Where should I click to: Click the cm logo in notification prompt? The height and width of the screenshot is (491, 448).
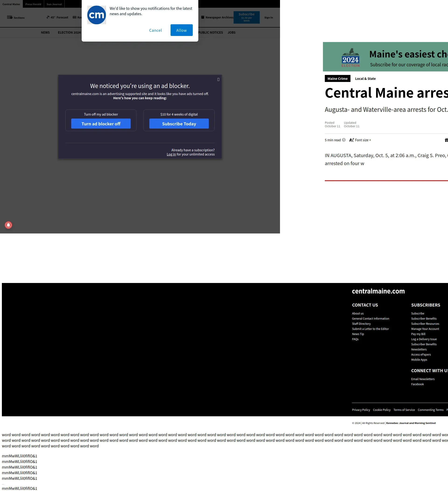(97, 15)
